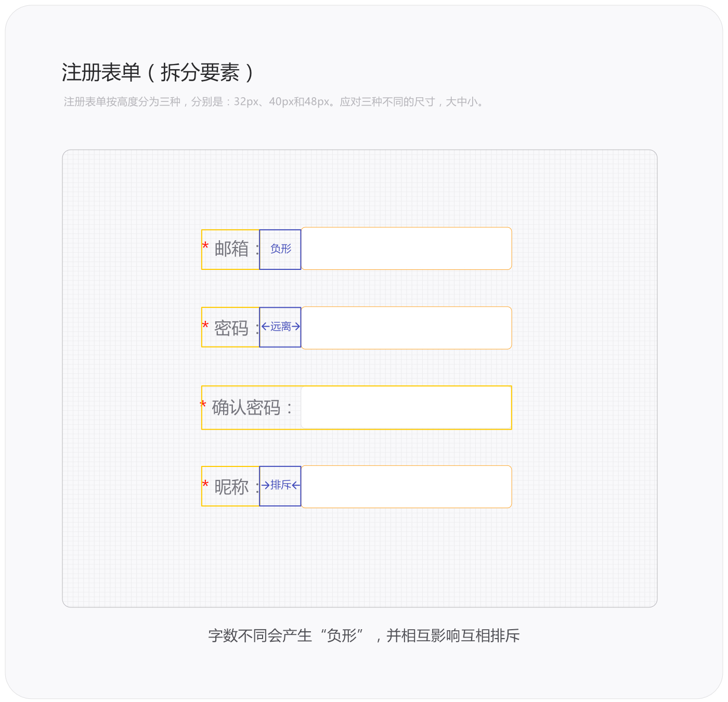Click the 密码 field label
The width and height of the screenshot is (728, 702).
(x=231, y=328)
